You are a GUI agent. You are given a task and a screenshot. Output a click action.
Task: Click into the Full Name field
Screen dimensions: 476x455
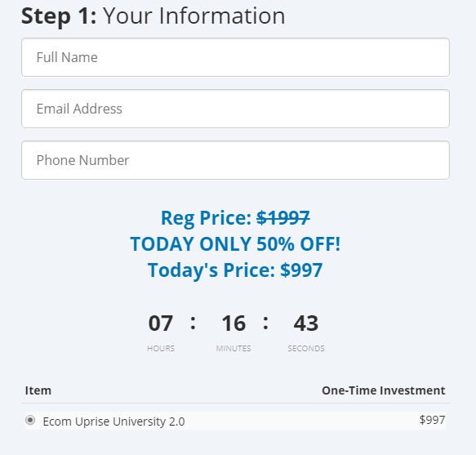tap(235, 57)
